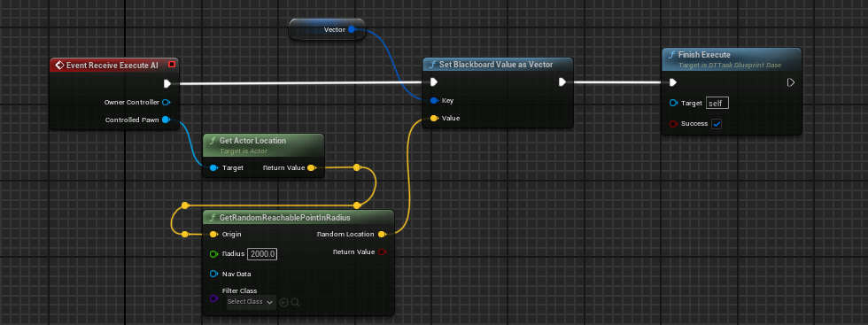Click the Radius value field showing 2000.0
Screen dimensions: 868x325
[262, 254]
